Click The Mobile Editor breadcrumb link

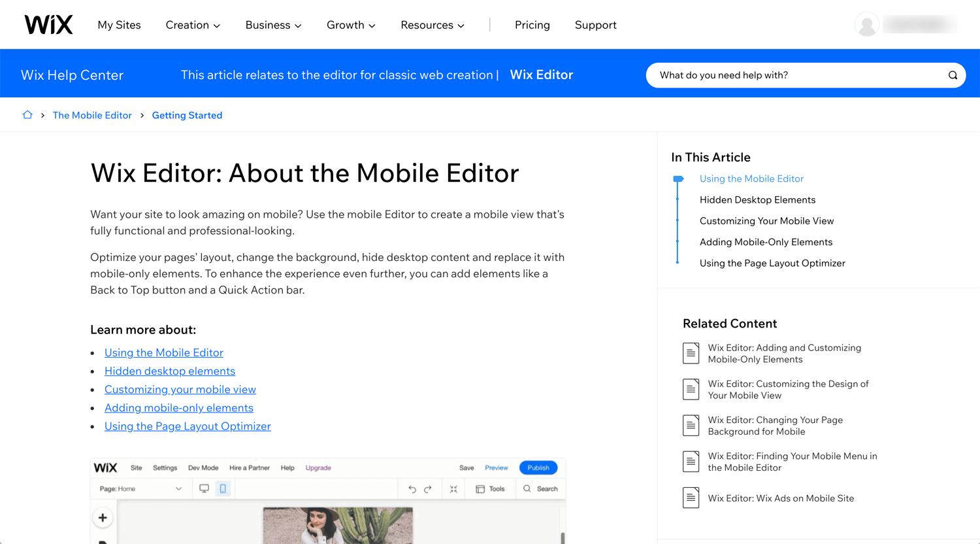point(92,115)
